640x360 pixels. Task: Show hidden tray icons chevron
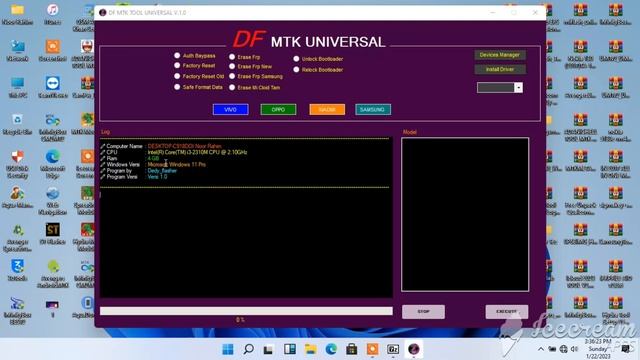click(541, 349)
